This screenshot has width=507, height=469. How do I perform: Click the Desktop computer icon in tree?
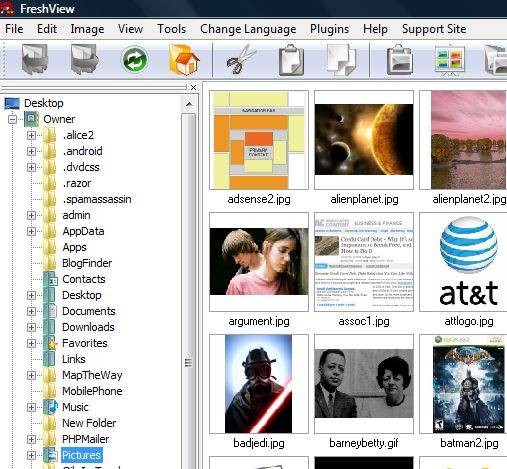coord(12,103)
